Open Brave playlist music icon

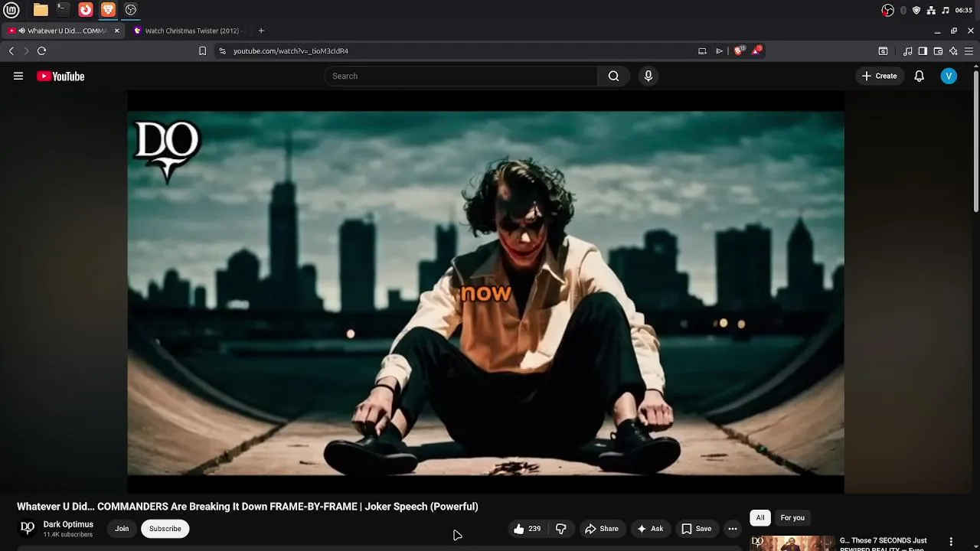coord(907,51)
